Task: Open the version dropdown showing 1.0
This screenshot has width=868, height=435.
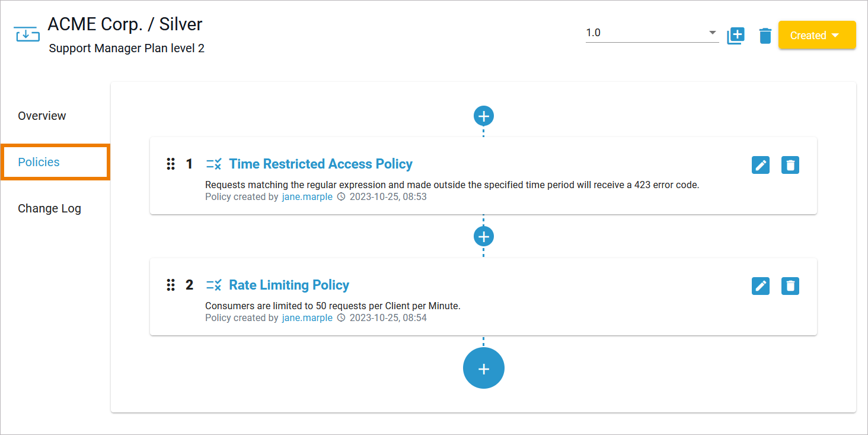Action: (652, 33)
